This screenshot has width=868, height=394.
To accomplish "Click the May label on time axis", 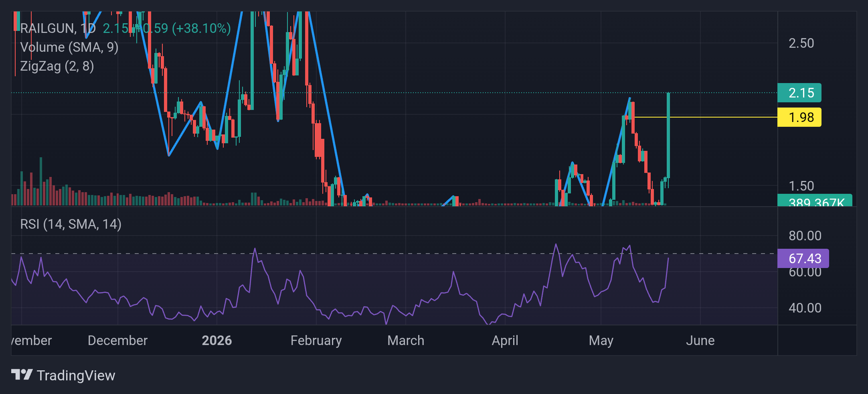I will 601,341.
